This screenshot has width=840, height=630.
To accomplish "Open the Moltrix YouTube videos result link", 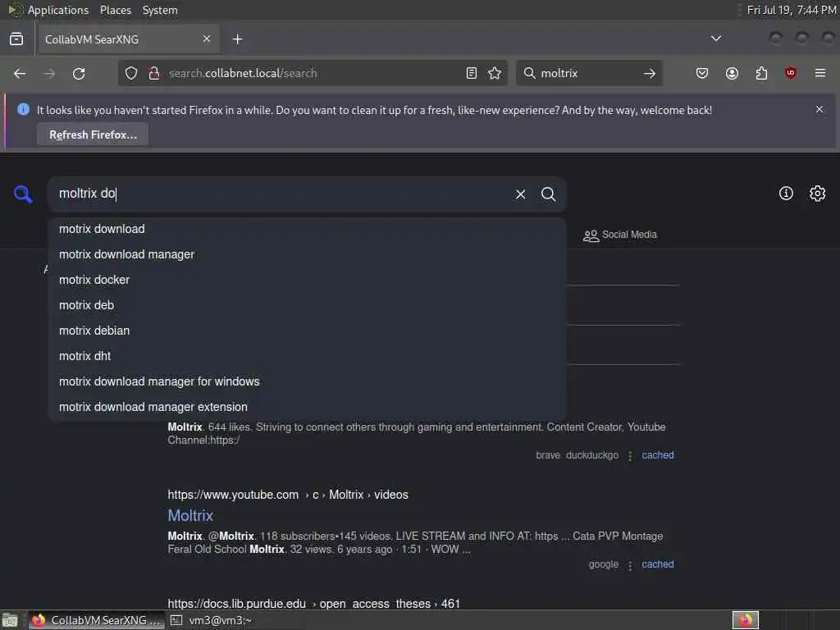I will click(190, 515).
